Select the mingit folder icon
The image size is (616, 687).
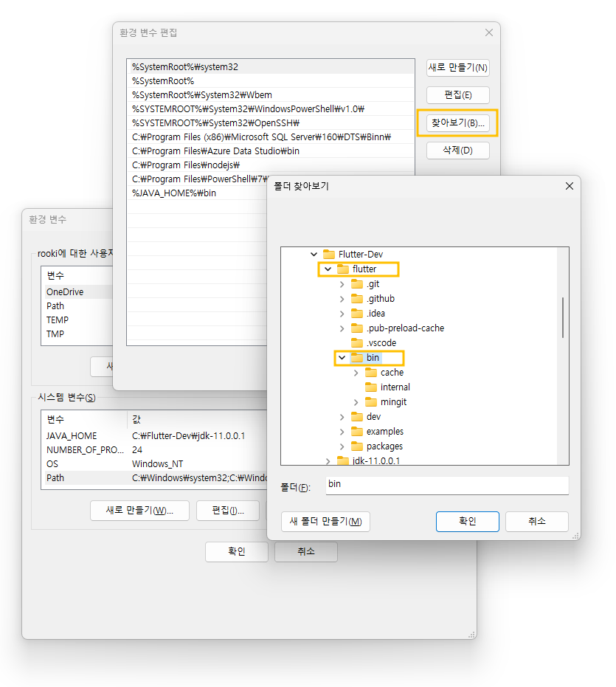click(371, 401)
